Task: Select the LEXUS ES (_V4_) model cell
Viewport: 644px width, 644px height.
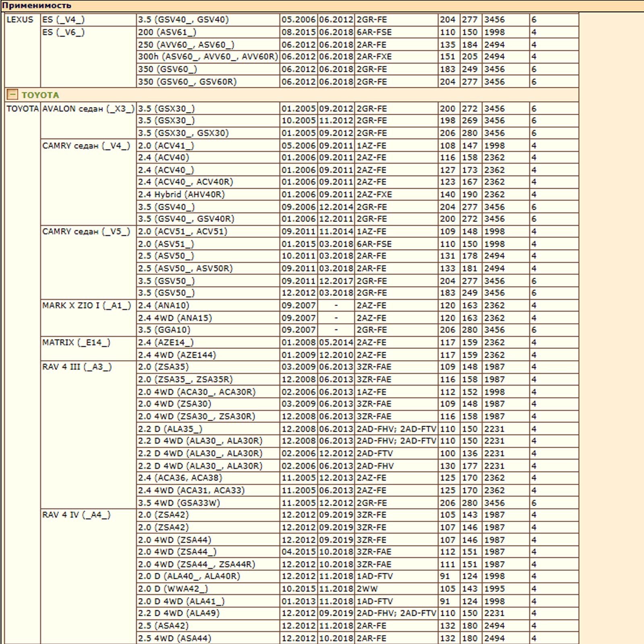Action: point(63,20)
